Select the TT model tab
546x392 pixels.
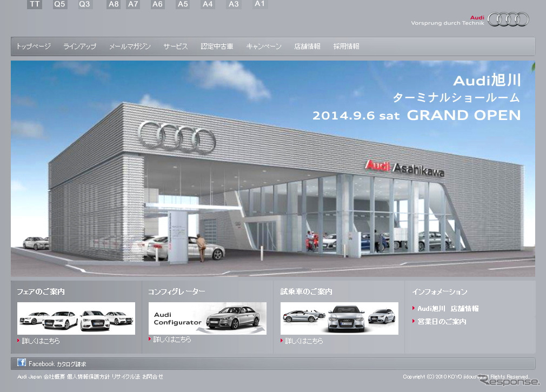tap(35, 4)
